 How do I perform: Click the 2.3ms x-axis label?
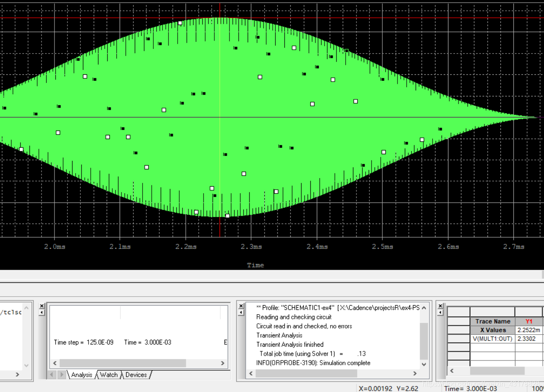[251, 247]
